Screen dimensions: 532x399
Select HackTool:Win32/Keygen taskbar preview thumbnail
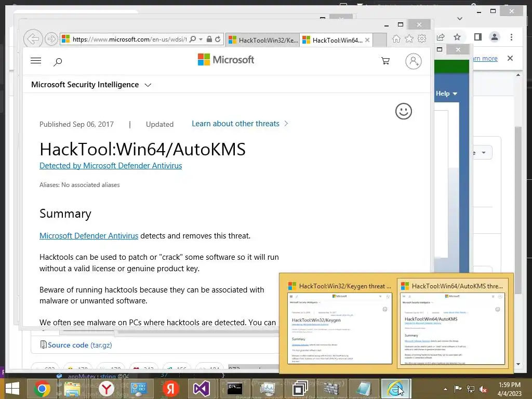coord(340,323)
